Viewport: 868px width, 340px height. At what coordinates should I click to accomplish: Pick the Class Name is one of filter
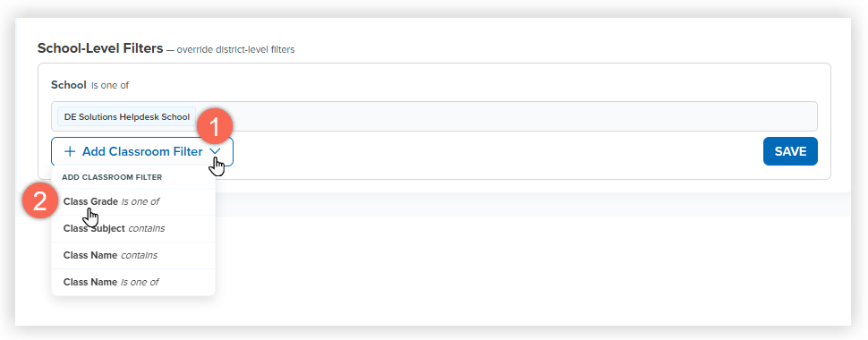click(x=132, y=282)
